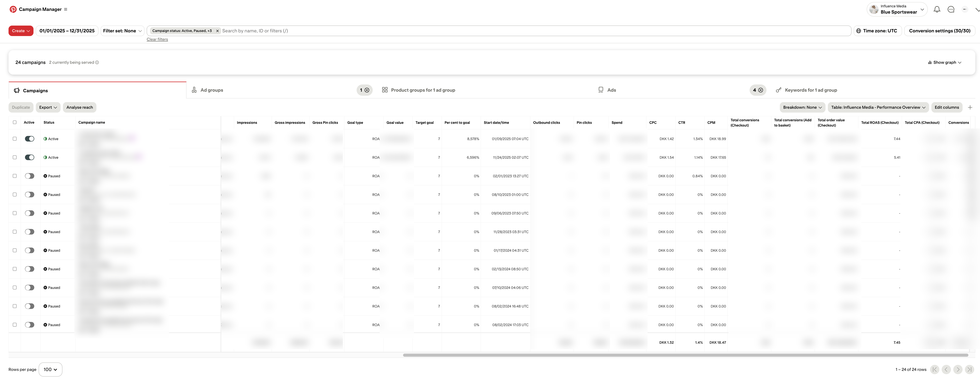980x379 pixels.
Task: Open the date range 01/01/2025 – 12/31/2025 picker
Action: click(67, 31)
